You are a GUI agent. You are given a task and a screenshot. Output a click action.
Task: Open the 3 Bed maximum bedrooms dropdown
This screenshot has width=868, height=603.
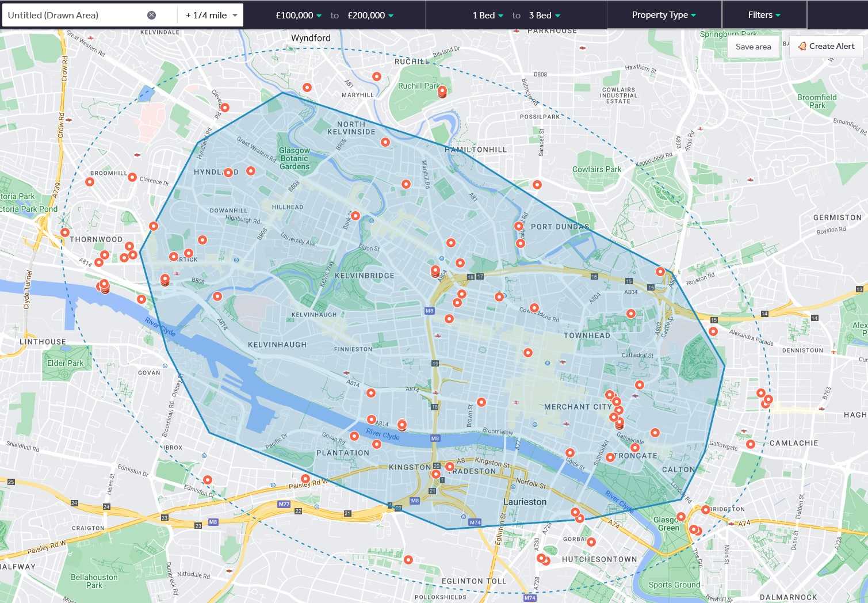click(544, 16)
